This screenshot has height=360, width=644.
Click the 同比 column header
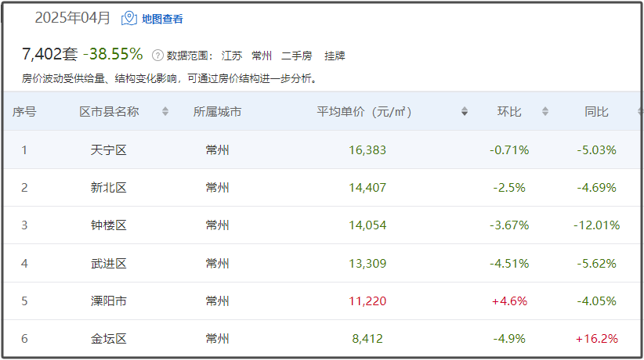(x=596, y=112)
